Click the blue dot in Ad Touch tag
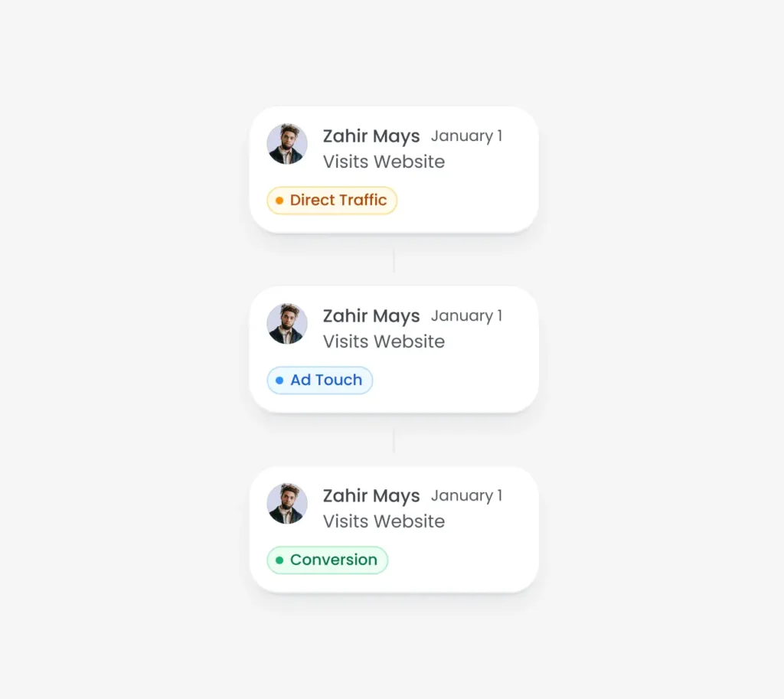784x699 pixels. [x=279, y=381]
